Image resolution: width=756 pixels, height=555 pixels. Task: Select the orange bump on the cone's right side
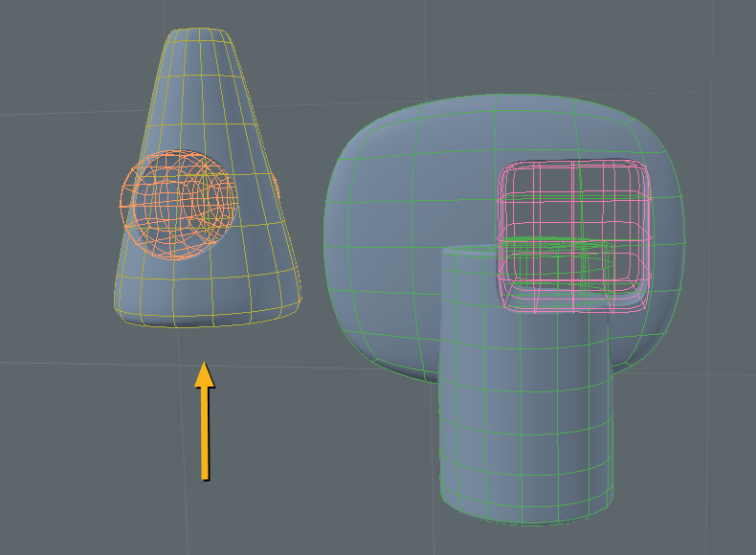(275, 187)
